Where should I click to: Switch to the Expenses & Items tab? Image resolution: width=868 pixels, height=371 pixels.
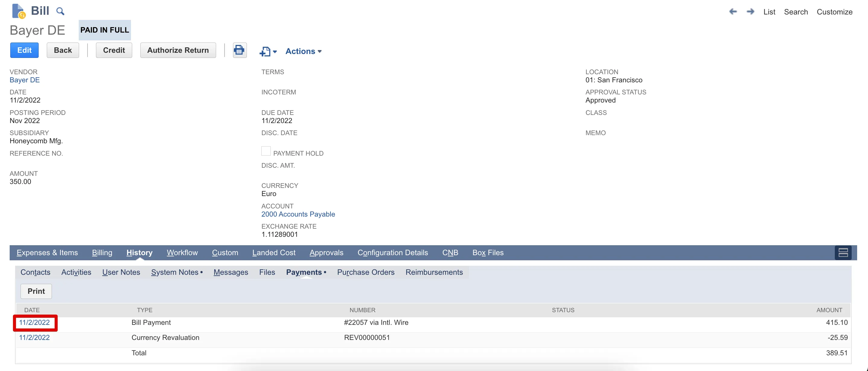tap(47, 252)
